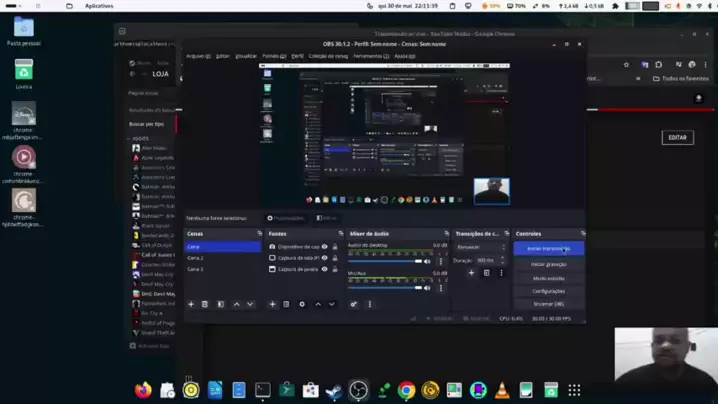
Task: Toggle visibility of Captura de janela
Action: [x=324, y=269]
